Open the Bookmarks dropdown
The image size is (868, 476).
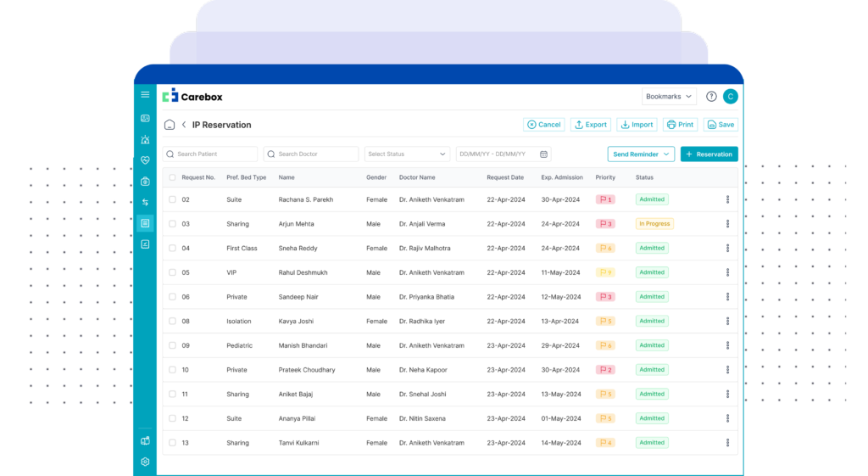pos(669,97)
